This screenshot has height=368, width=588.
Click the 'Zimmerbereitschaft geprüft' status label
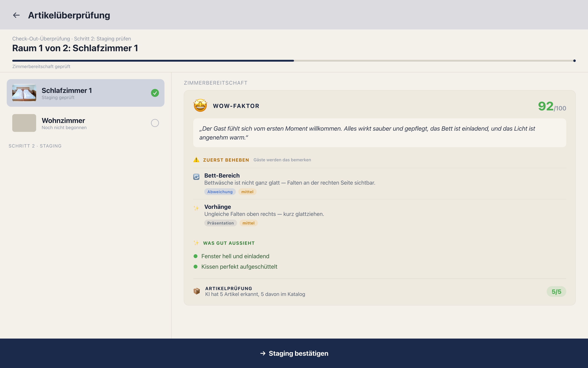41,66
